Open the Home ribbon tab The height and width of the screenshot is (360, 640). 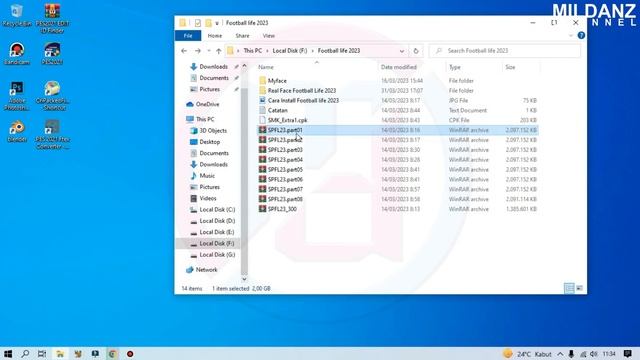coord(215,36)
